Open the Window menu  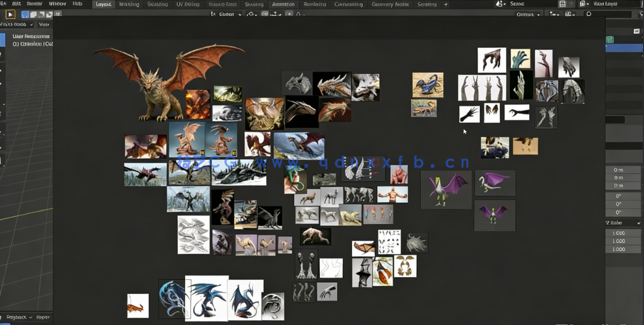[x=56, y=3]
